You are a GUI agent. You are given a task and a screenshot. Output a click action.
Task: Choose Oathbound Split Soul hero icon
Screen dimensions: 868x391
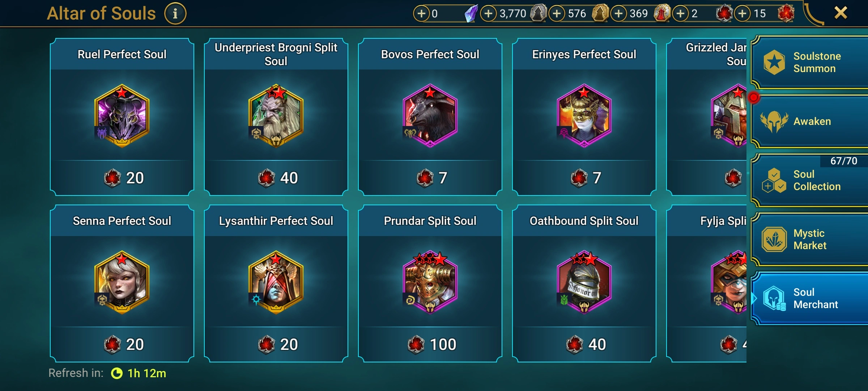click(x=584, y=282)
